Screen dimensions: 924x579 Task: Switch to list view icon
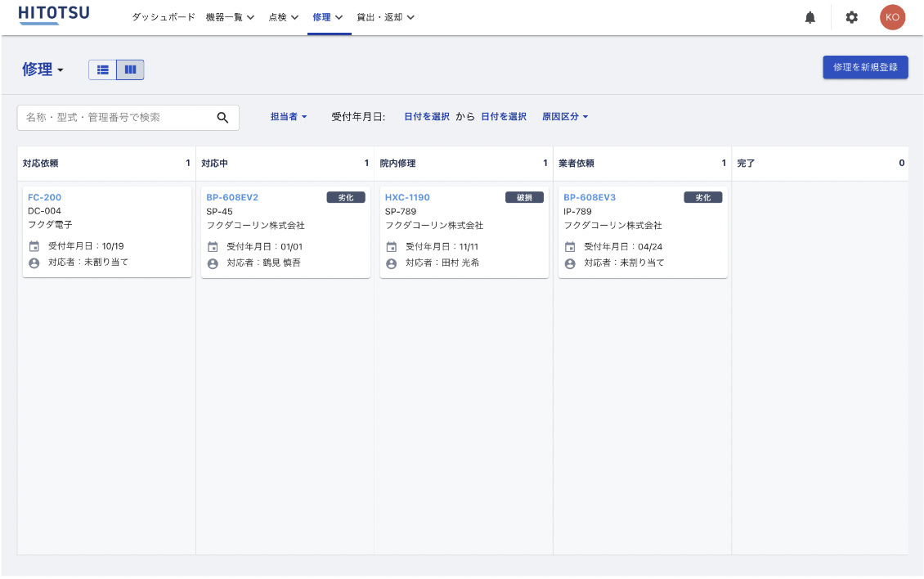[102, 70]
